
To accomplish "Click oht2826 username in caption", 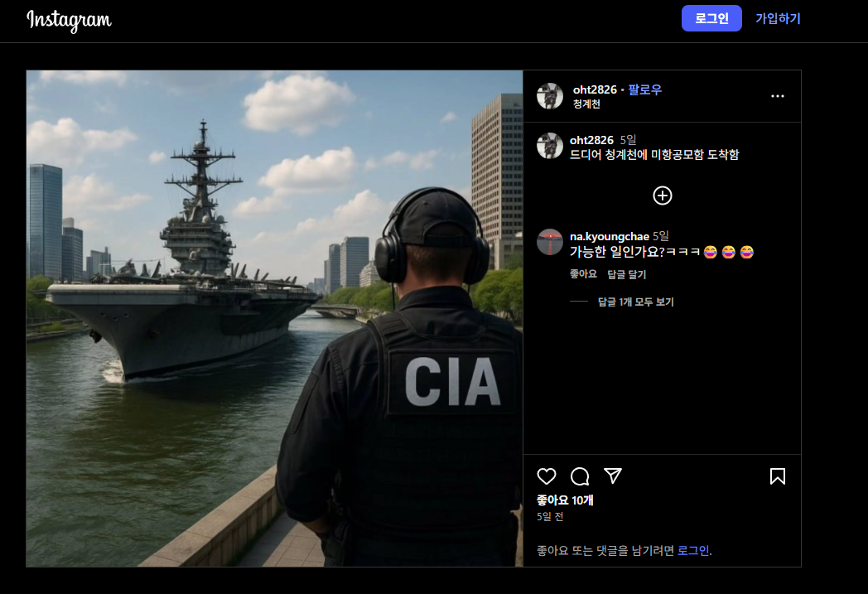I will coord(591,140).
